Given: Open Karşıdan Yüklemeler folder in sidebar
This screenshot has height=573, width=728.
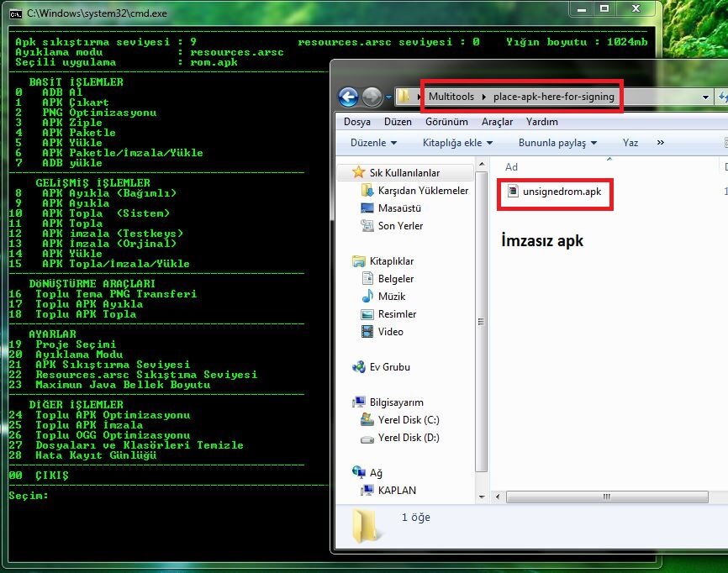Looking at the screenshot, I should click(423, 191).
